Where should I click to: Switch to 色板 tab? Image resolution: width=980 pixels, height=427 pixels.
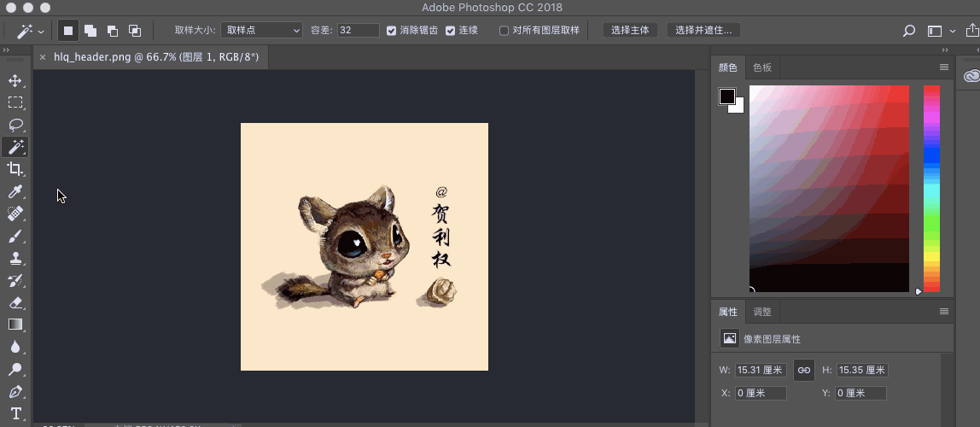[762, 67]
